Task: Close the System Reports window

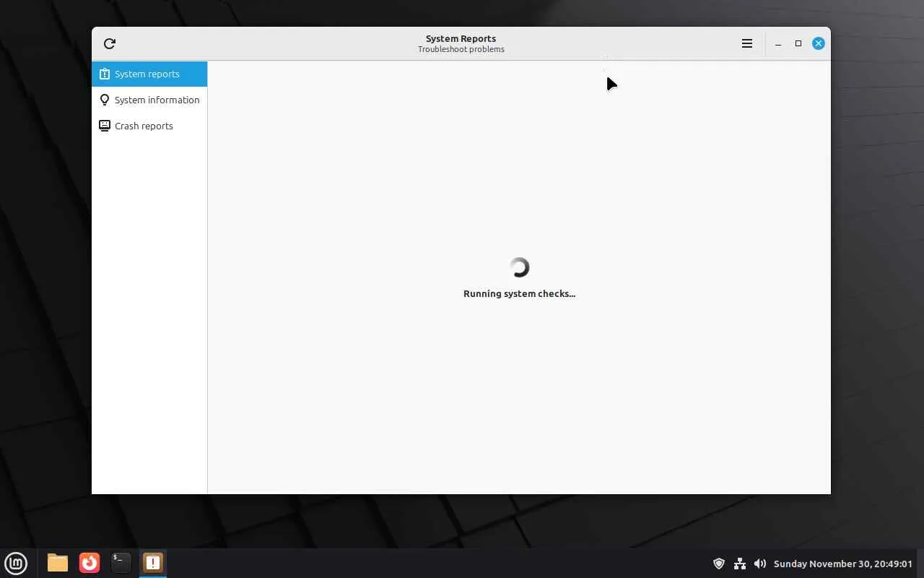Action: [x=819, y=43]
